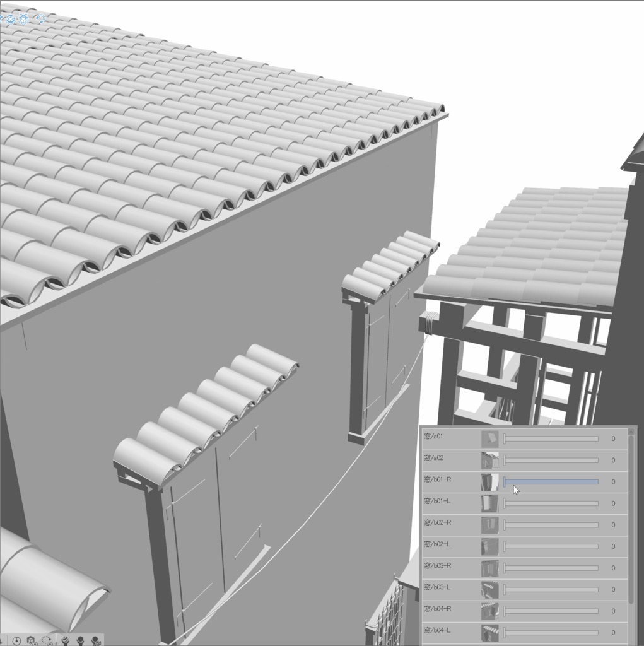Click the 窓/b03-R slider track
This screenshot has width=644, height=646.
click(551, 568)
